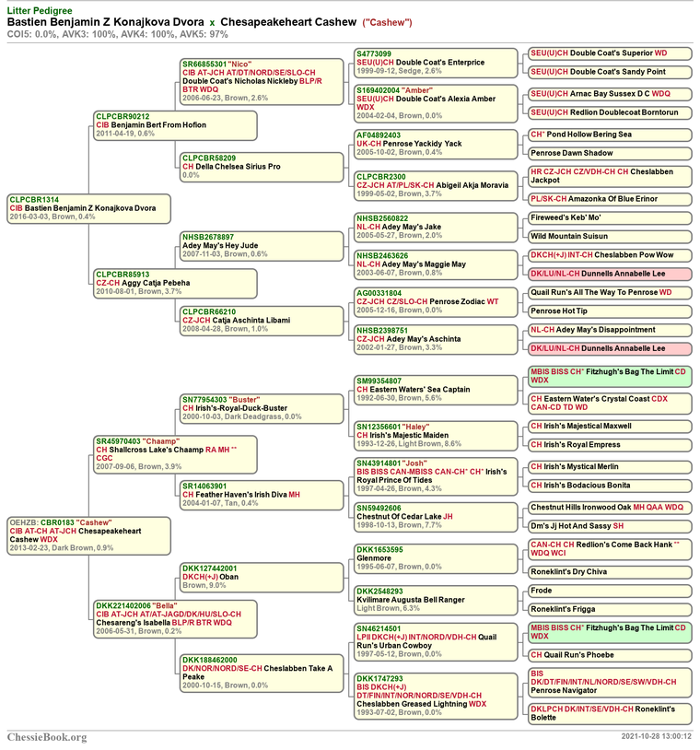Open Eastern Water's Crystal Coast box
Screen dimensions: 700x750
610,404
